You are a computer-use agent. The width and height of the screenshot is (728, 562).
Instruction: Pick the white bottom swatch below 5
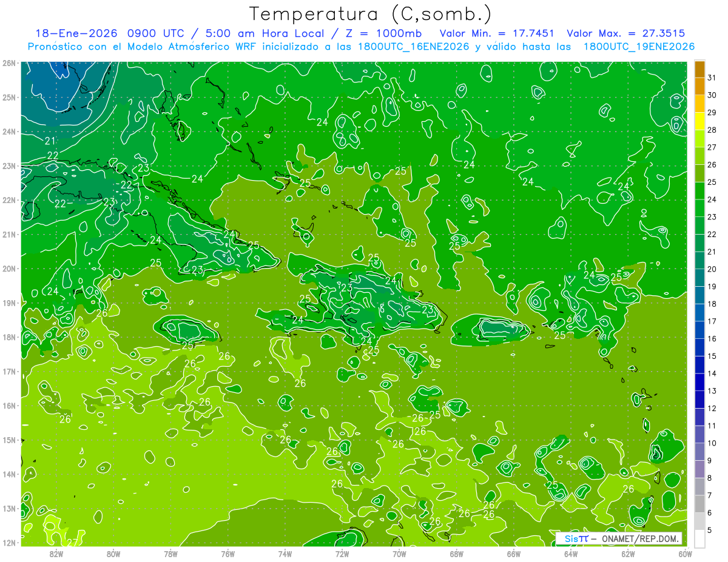(699, 538)
